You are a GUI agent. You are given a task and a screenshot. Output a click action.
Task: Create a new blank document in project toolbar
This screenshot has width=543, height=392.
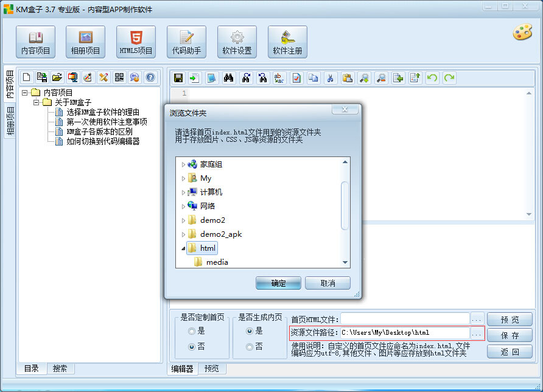click(27, 77)
